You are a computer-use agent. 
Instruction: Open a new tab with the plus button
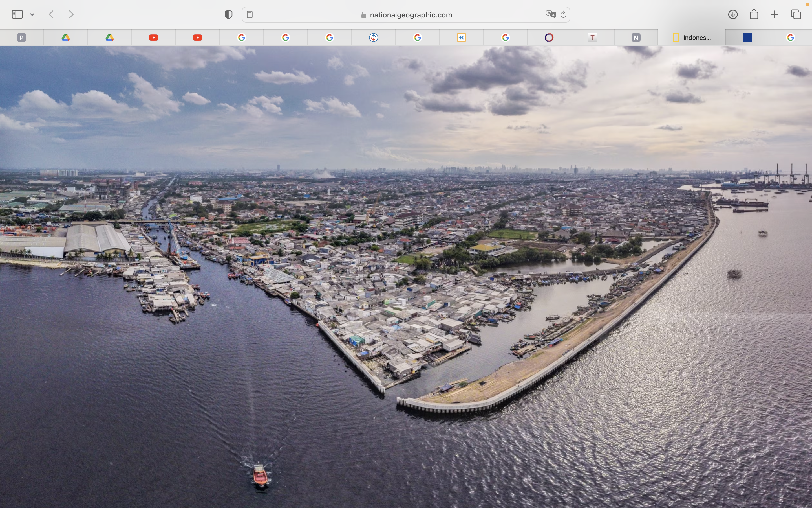775,14
